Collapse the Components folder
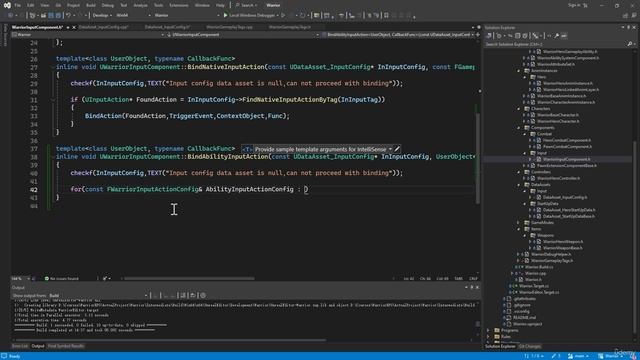This screenshot has height=360, width=640. coord(519,128)
